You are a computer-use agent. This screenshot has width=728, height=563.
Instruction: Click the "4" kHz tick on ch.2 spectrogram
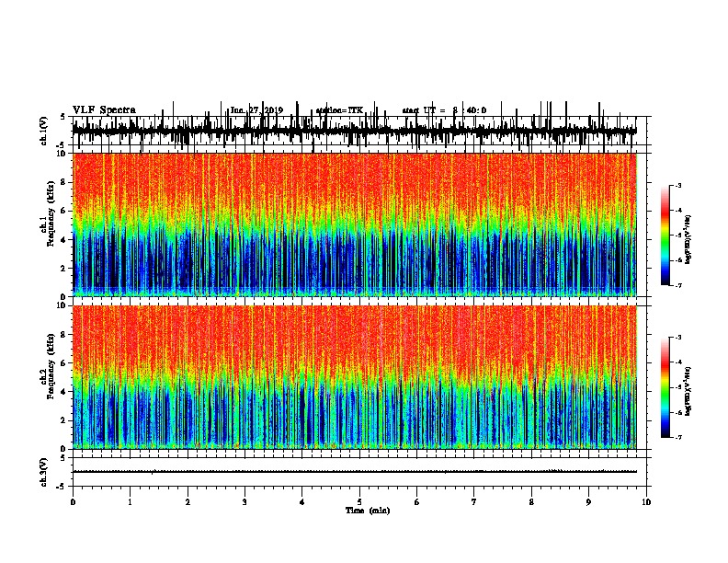click(x=64, y=392)
